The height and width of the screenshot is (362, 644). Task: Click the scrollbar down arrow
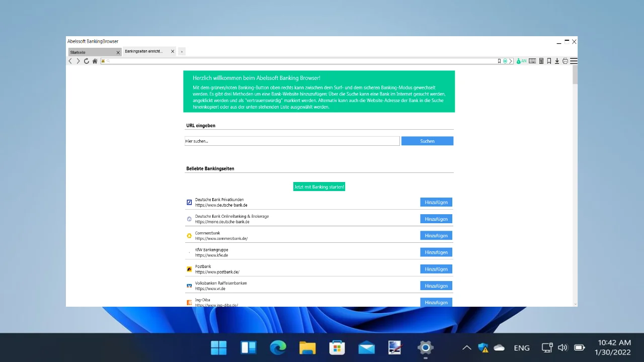tap(575, 304)
